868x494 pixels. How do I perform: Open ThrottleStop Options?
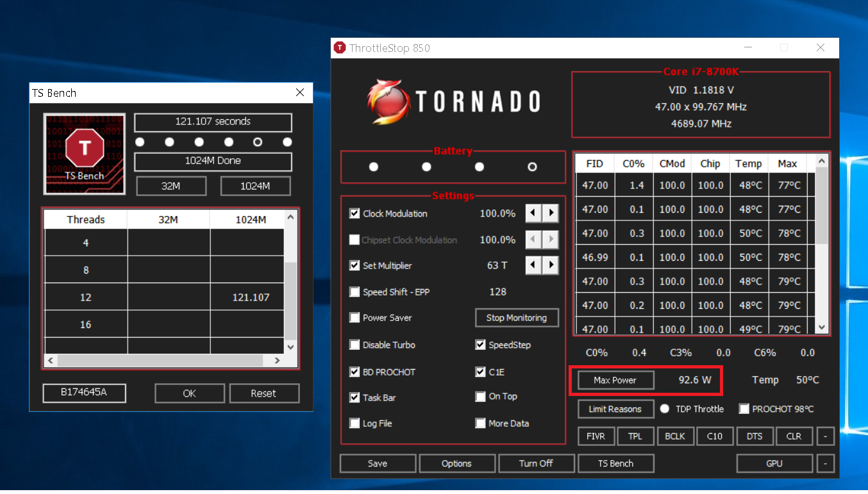pyautogui.click(x=457, y=463)
